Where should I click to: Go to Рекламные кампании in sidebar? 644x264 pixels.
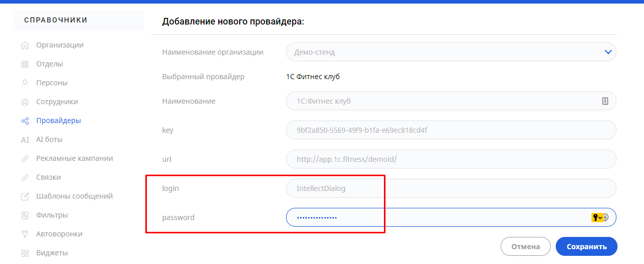pyautogui.click(x=74, y=158)
